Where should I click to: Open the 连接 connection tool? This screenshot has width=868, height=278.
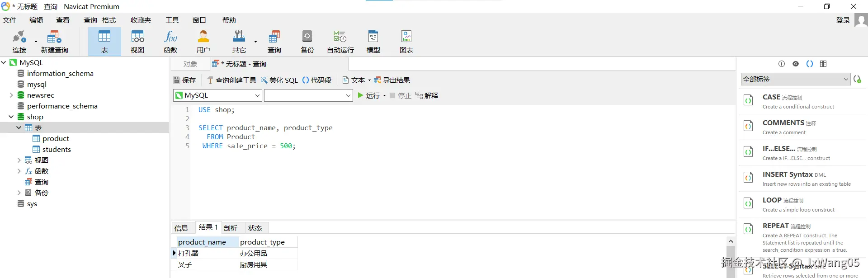pos(19,42)
